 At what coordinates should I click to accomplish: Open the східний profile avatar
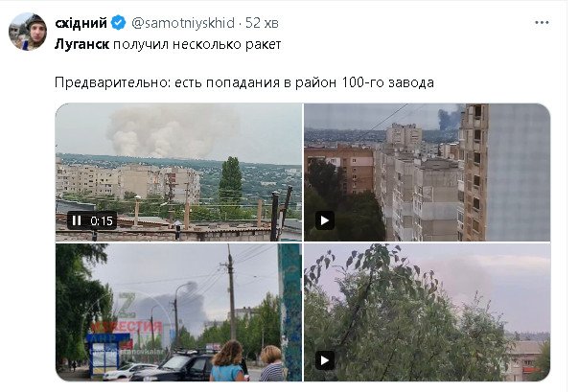[x=28, y=32]
